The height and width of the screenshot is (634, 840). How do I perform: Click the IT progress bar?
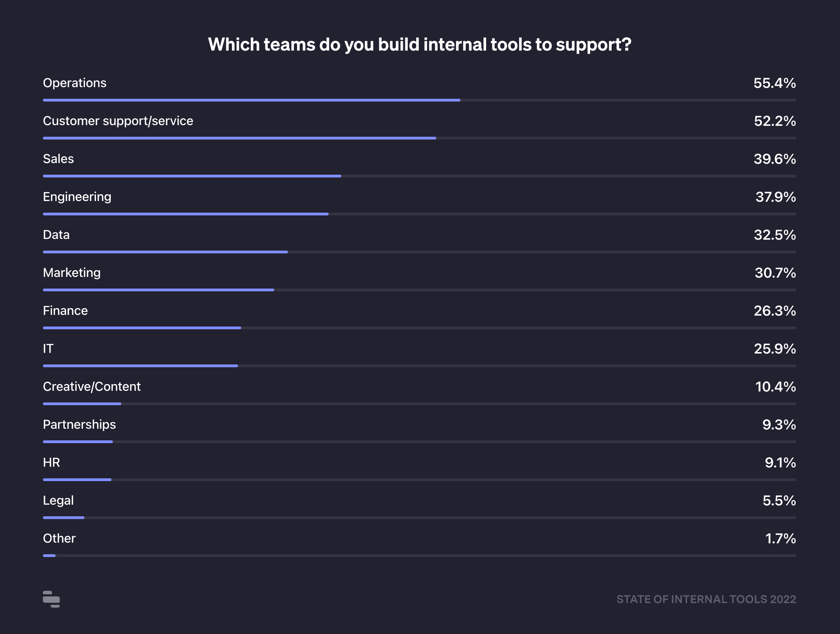tap(141, 366)
